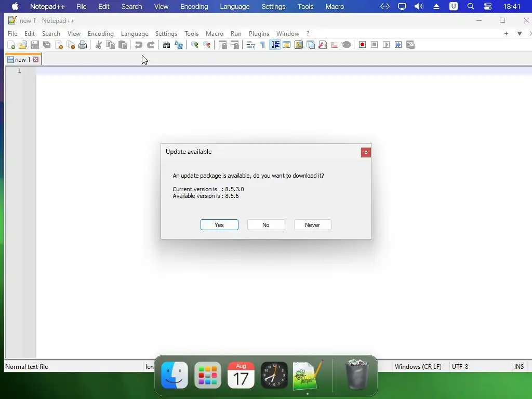This screenshot has height=399, width=532.
Task: Toggle INS mode in status bar
Action: click(519, 366)
